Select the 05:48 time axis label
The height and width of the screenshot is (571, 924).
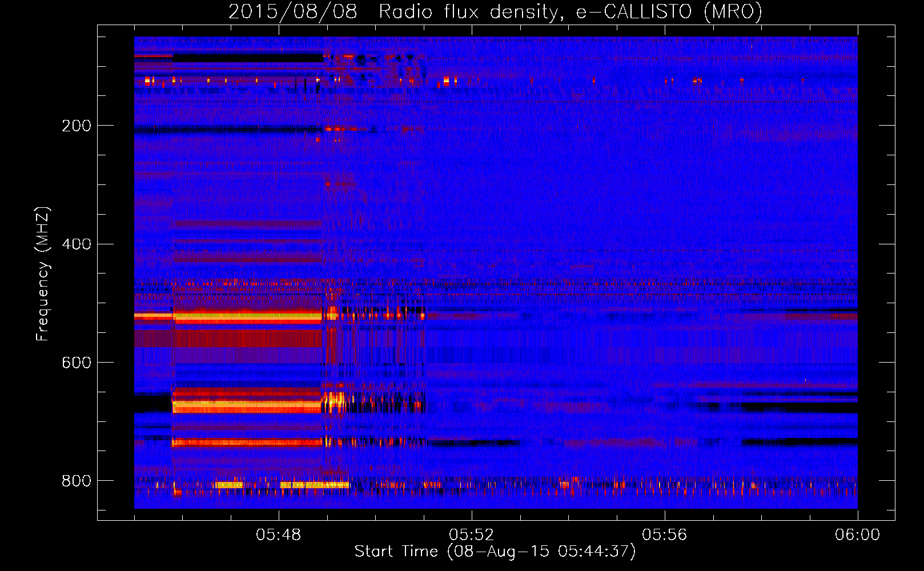pyautogui.click(x=279, y=535)
